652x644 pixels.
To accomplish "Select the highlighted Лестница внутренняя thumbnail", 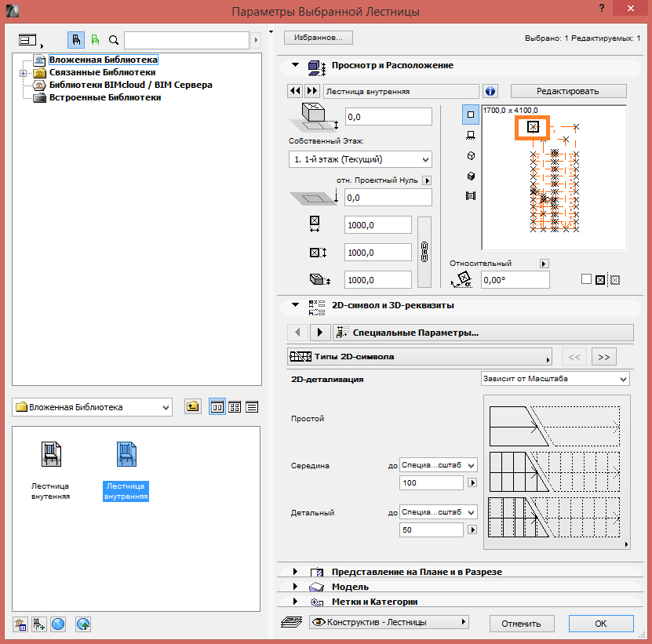I will pos(126,471).
